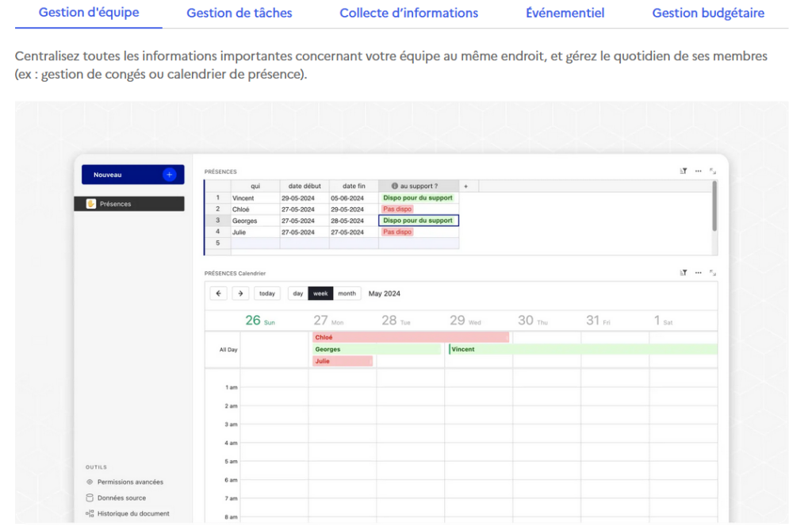Click the plus icon on Nouveau button

click(169, 175)
